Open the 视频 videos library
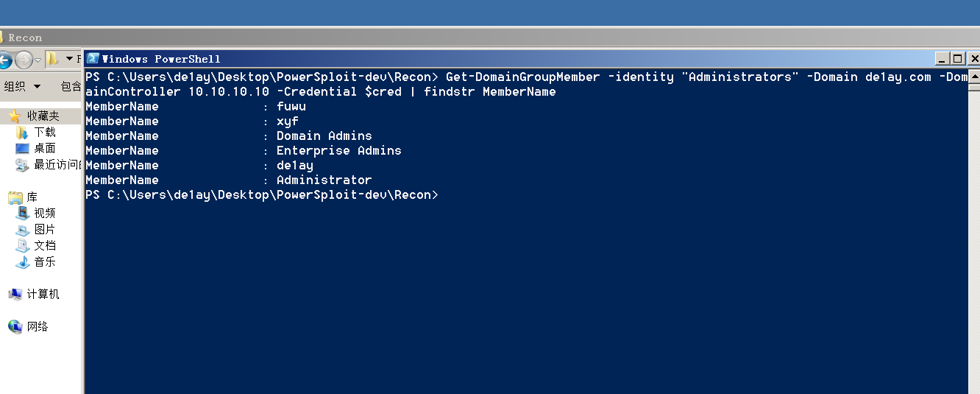Viewport: 980px width, 394px height. 44,214
